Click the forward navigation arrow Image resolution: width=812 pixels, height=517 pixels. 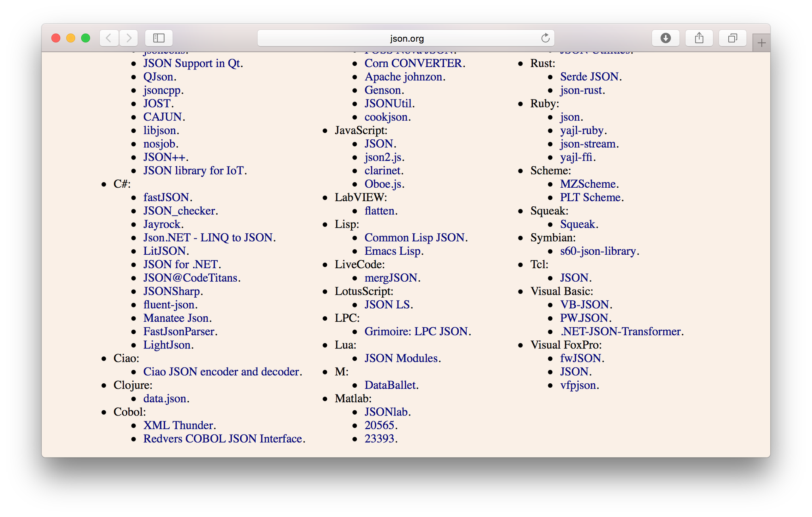(129, 38)
